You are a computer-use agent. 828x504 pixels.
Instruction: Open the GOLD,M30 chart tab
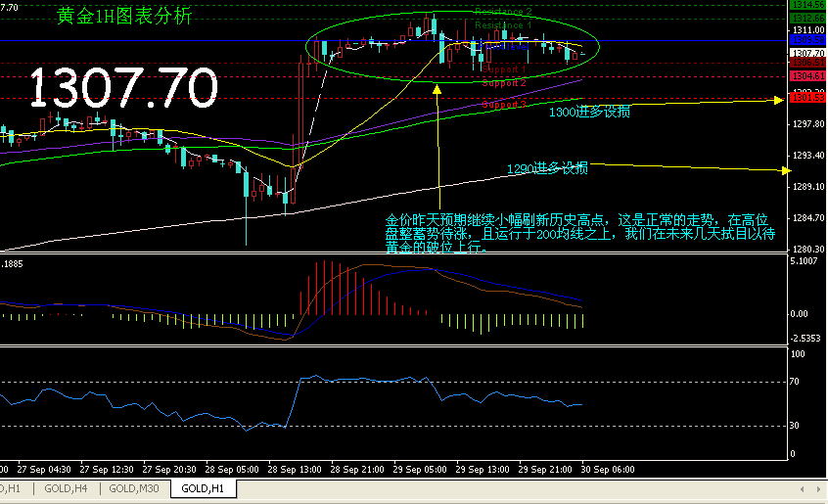tap(135, 487)
